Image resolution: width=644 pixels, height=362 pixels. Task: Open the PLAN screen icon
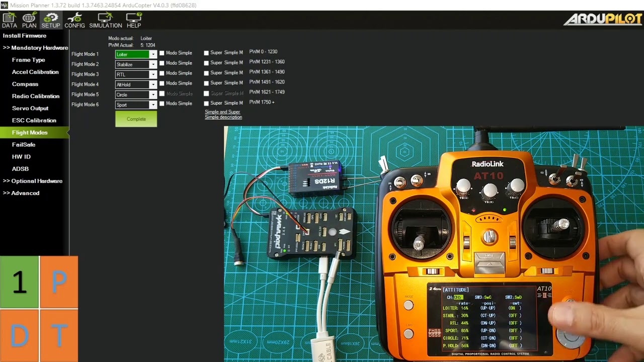click(29, 20)
